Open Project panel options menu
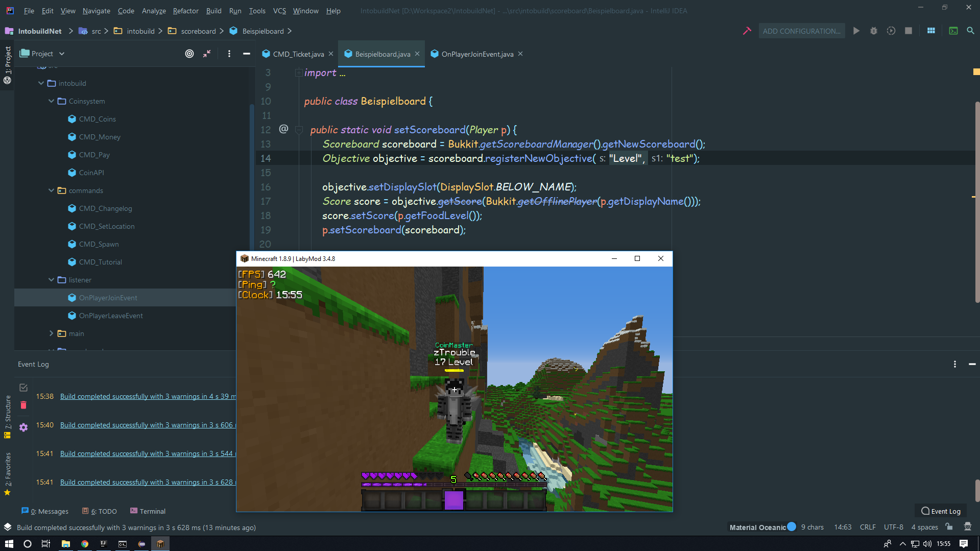The image size is (980, 551). coord(229,54)
